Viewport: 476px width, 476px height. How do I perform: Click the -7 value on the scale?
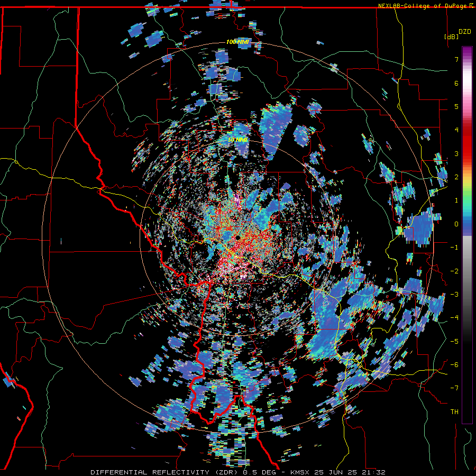click(454, 388)
